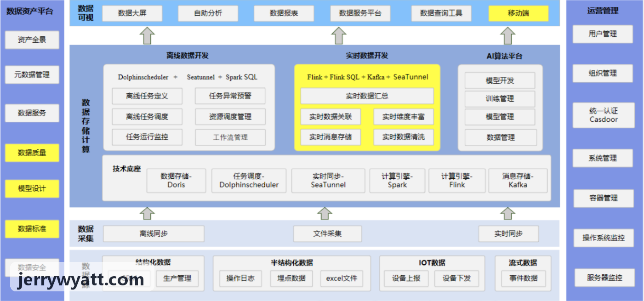
Task: Click the 生产管理 box
Action: [177, 278]
